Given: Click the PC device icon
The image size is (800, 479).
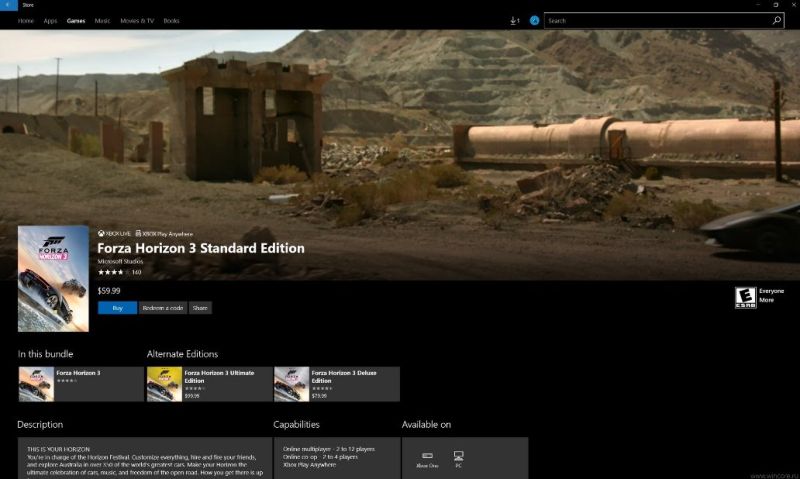Looking at the screenshot, I should coord(459,459).
